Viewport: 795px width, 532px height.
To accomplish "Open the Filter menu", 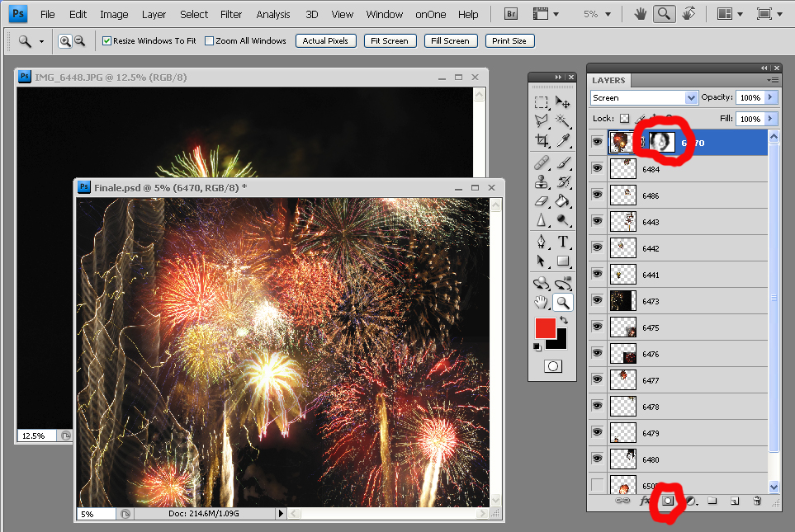I will 231,14.
